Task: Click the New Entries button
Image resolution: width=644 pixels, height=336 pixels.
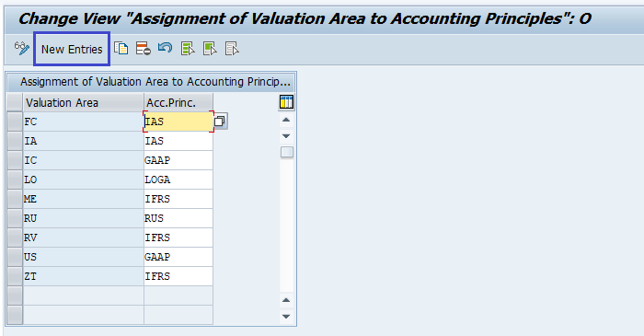Action: pyautogui.click(x=72, y=50)
